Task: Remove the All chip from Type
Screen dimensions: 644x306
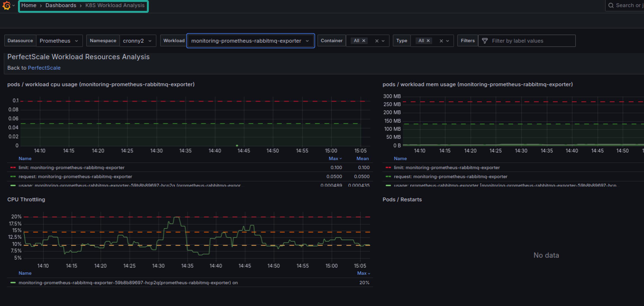Action: click(428, 40)
